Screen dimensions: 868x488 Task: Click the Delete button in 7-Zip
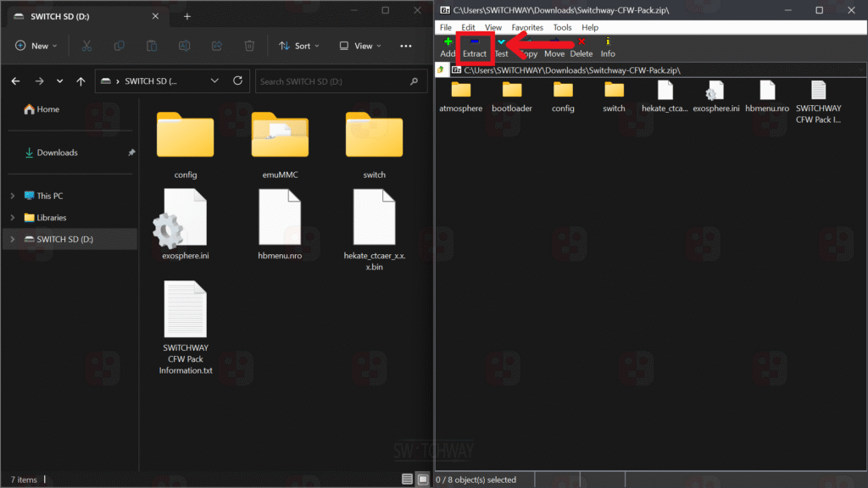pyautogui.click(x=581, y=47)
